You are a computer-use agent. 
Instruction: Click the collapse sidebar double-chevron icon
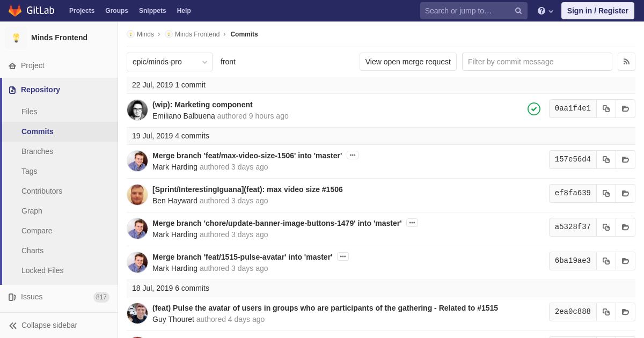click(13, 325)
